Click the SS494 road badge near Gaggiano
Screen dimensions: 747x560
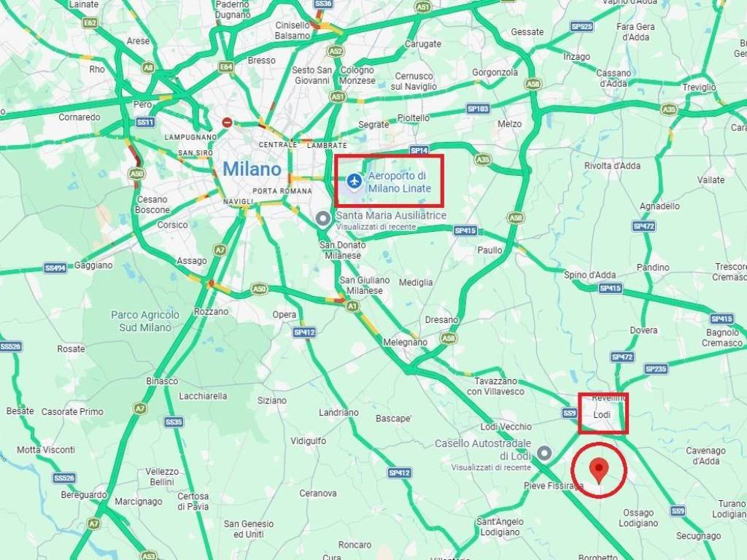point(55,268)
